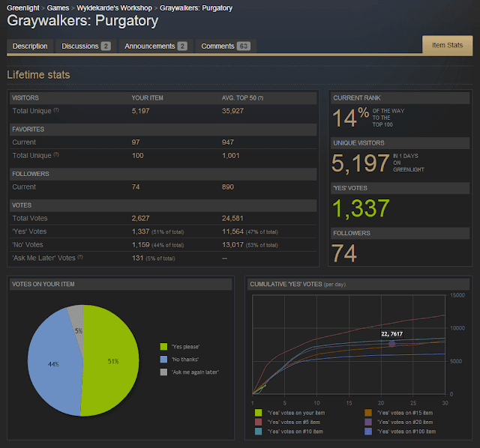The width and height of the screenshot is (480, 448).
Task: Click blue 'No thanks' legend swatch
Action: [163, 360]
